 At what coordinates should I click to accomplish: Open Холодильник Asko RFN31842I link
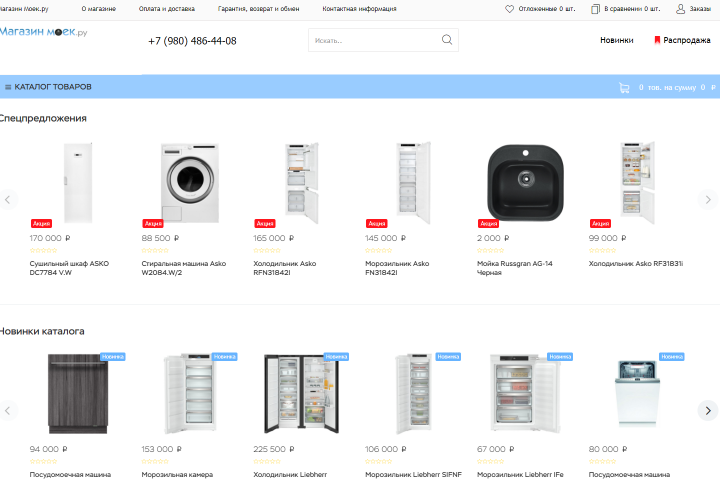(285, 268)
